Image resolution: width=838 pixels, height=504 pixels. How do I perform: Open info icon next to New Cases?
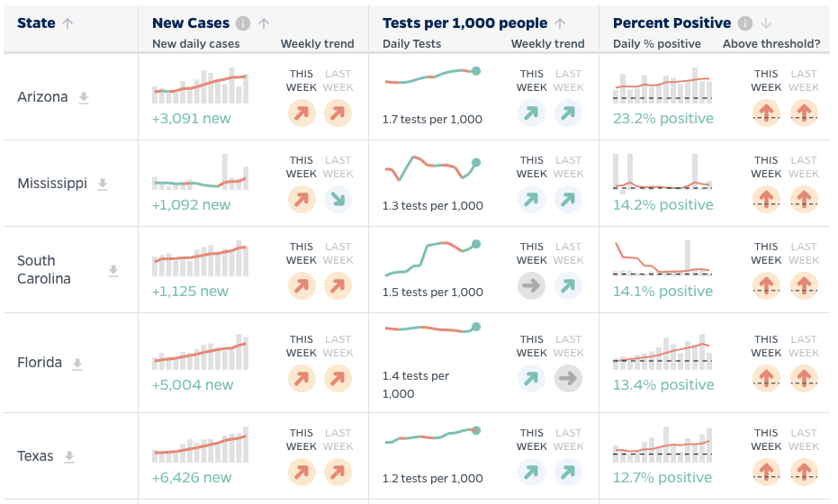[243, 24]
